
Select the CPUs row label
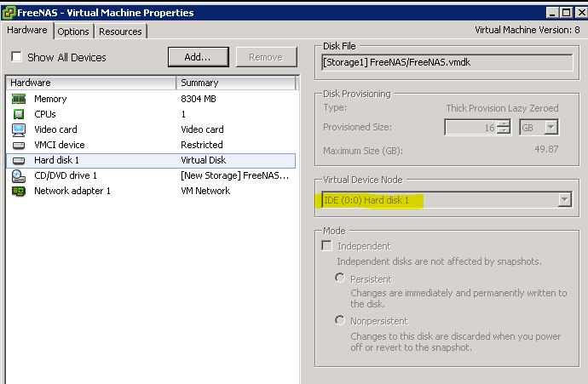point(45,114)
